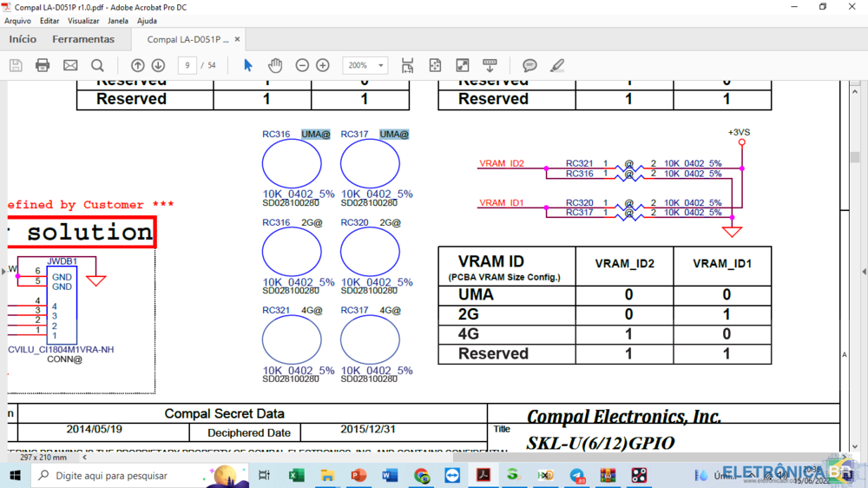
Task: Click the zoom out minus icon
Action: point(302,65)
